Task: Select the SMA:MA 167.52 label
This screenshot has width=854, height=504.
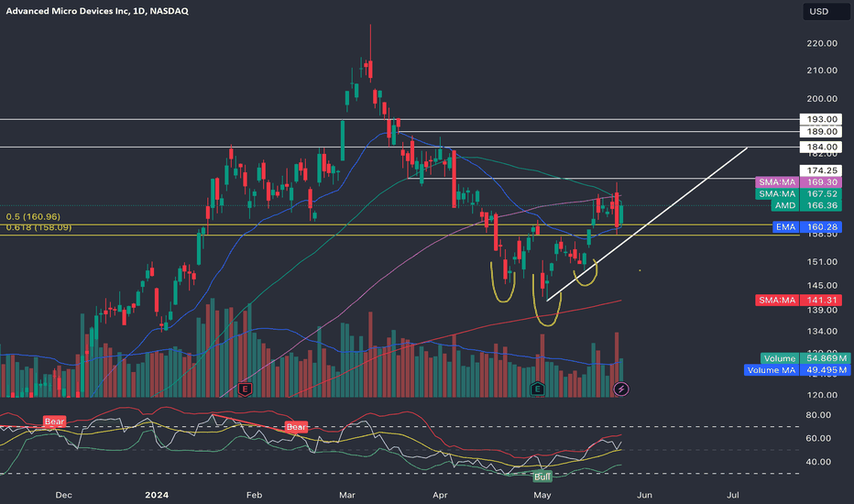Action: (798, 194)
